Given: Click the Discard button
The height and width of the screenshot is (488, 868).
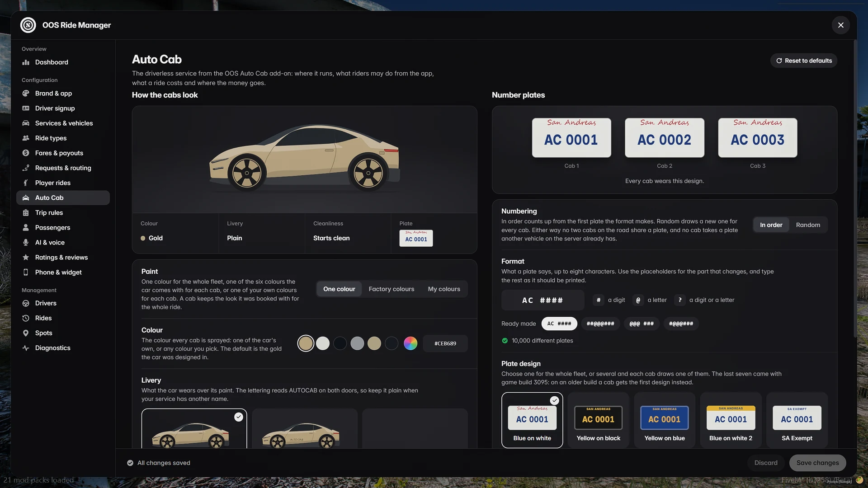Looking at the screenshot, I should [766, 463].
